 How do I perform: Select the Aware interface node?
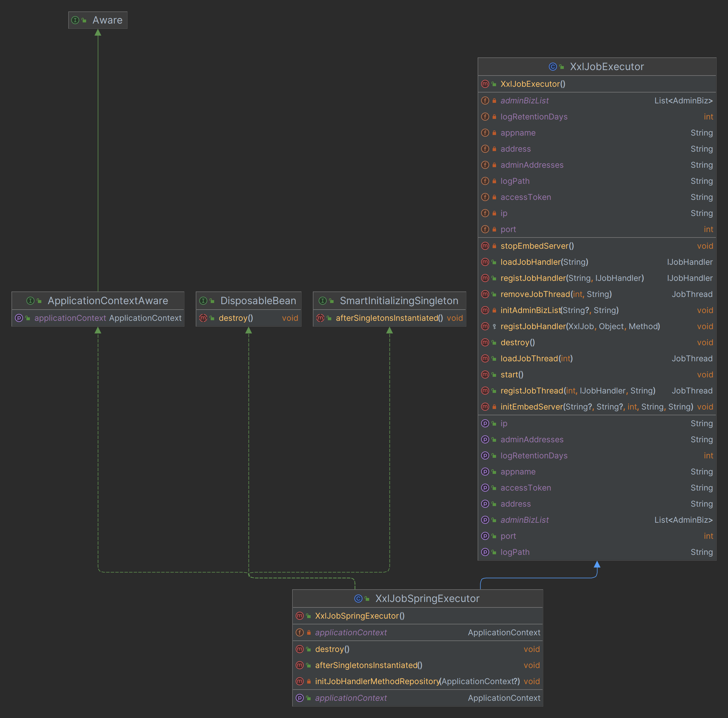coord(107,20)
